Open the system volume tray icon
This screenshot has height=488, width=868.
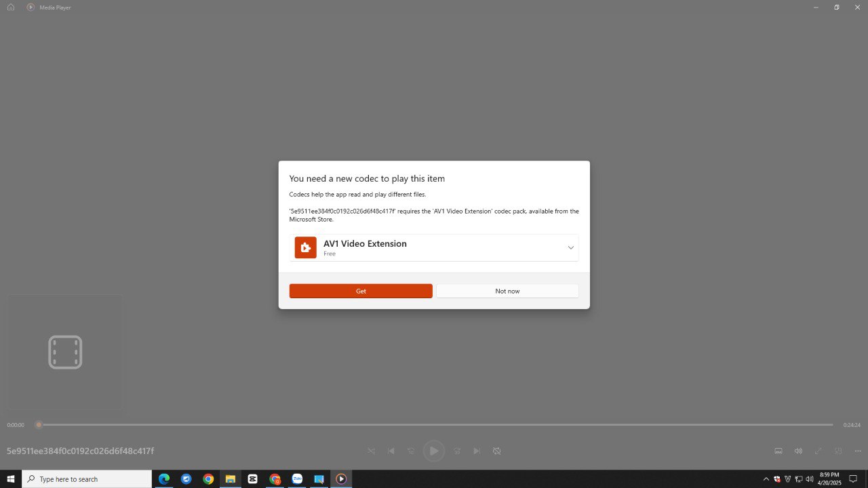pos(810,479)
